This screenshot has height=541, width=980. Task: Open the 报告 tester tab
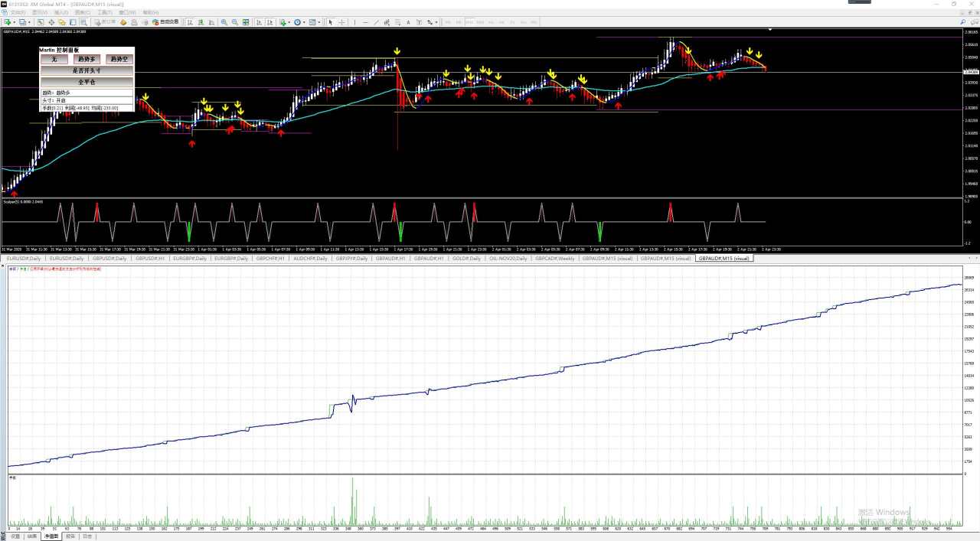(x=70, y=536)
